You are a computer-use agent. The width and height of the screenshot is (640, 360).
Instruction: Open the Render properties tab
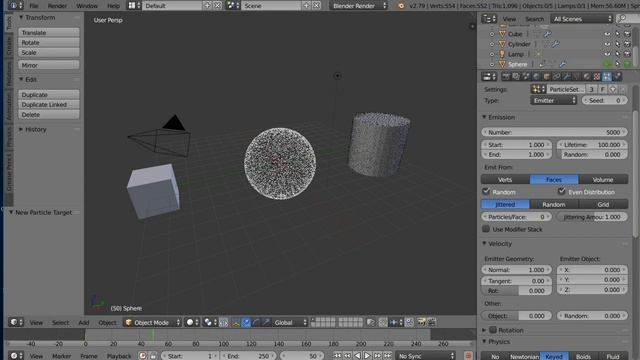(x=506, y=76)
